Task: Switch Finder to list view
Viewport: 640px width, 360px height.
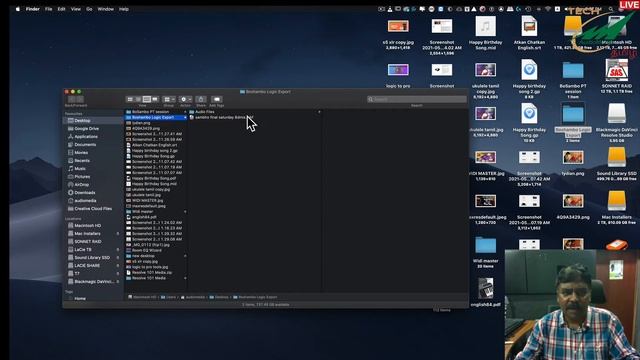Action: coord(138,99)
